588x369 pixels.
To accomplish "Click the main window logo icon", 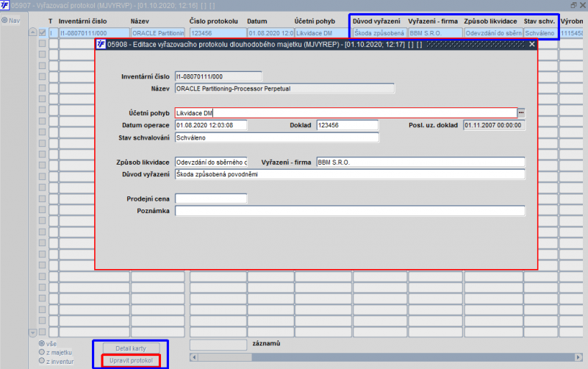I will point(4,5).
